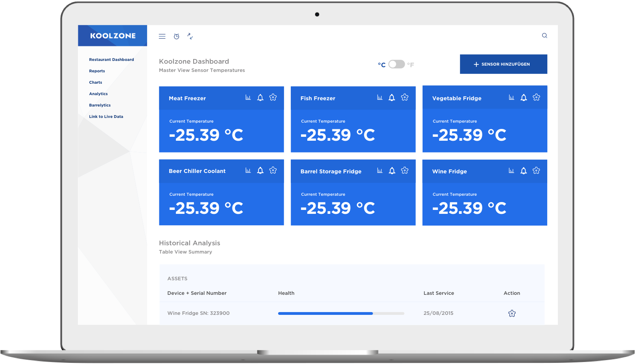This screenshot has height=364, width=635.
Task: View the Meat Freezer chart icon
Action: 248,97
